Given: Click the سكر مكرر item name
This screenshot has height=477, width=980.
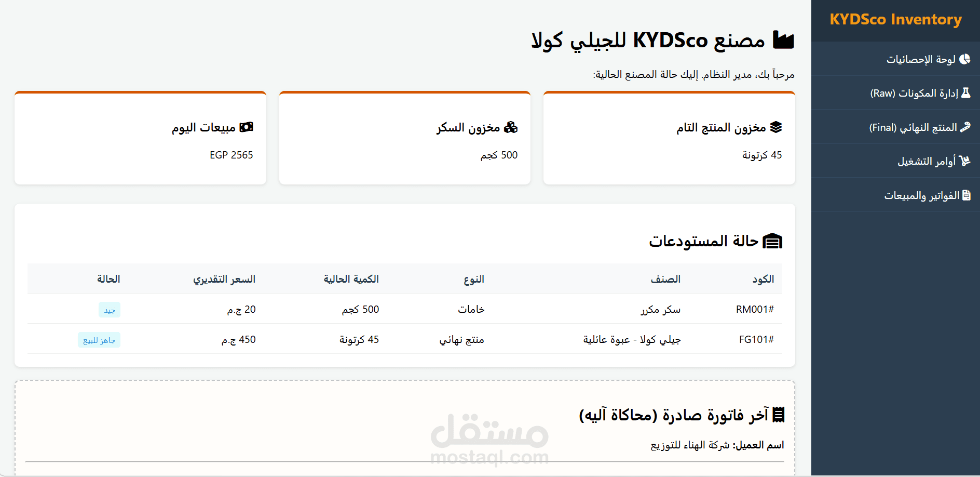Looking at the screenshot, I should [x=660, y=309].
